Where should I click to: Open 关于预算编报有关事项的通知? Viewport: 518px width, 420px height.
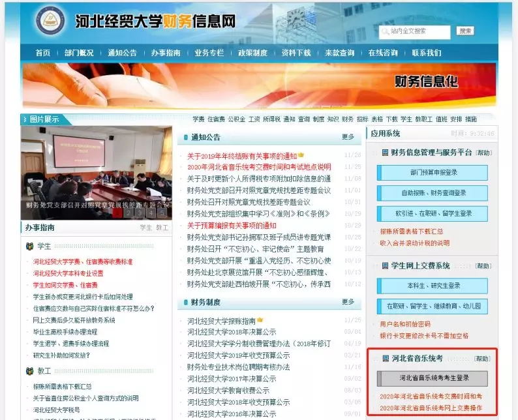(232, 226)
